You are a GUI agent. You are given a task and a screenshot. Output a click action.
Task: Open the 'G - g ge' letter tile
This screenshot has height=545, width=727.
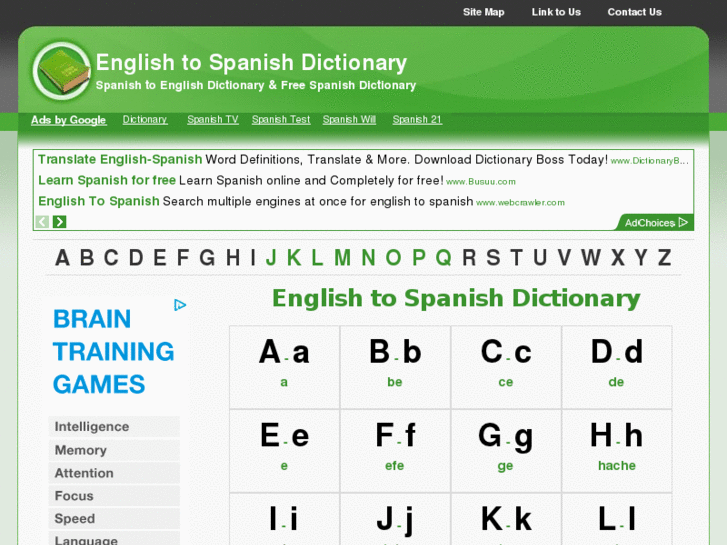tap(506, 451)
